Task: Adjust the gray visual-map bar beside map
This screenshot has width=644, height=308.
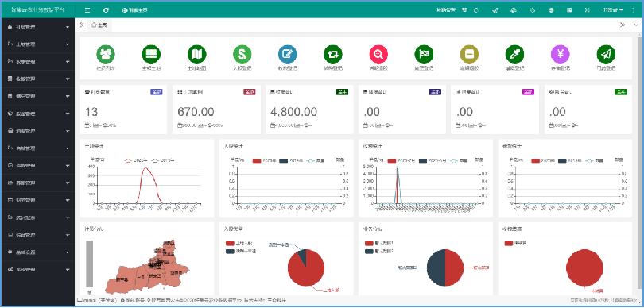Action: (x=90, y=264)
